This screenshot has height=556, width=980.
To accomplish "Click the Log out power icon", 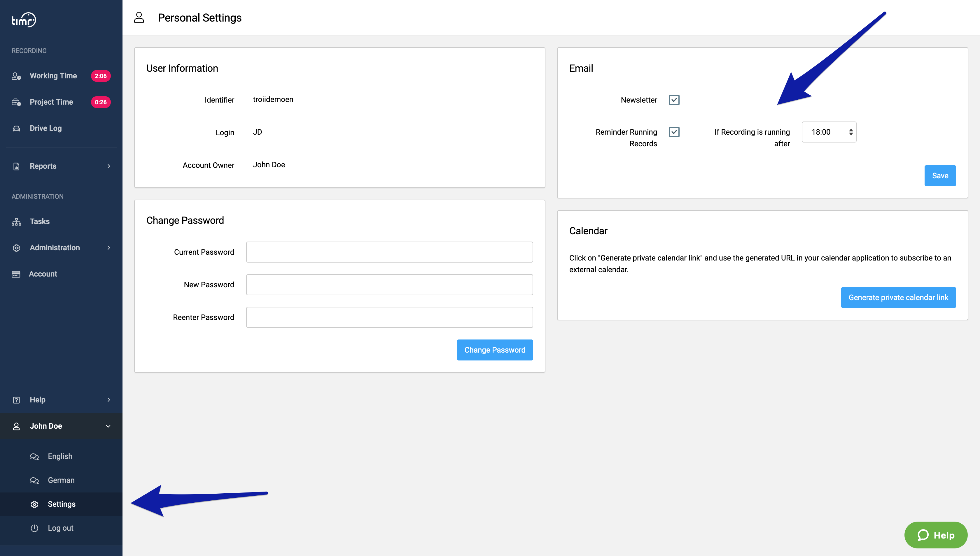I will pos(34,528).
